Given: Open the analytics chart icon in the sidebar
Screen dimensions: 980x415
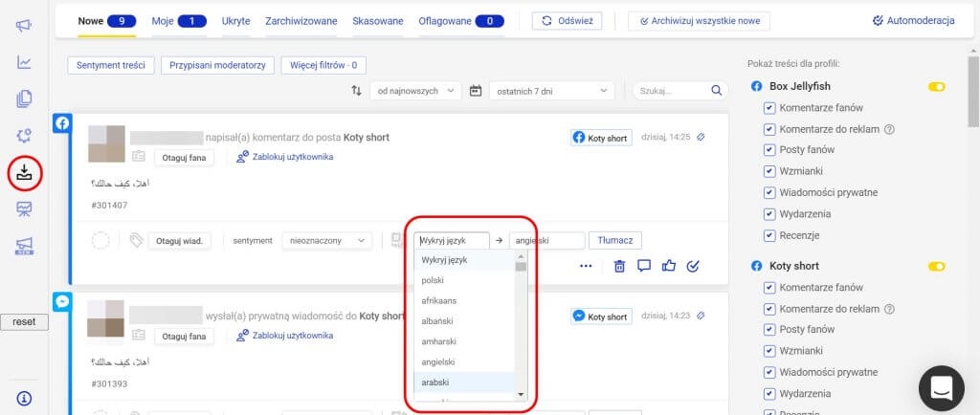Looking at the screenshot, I should click(x=24, y=62).
